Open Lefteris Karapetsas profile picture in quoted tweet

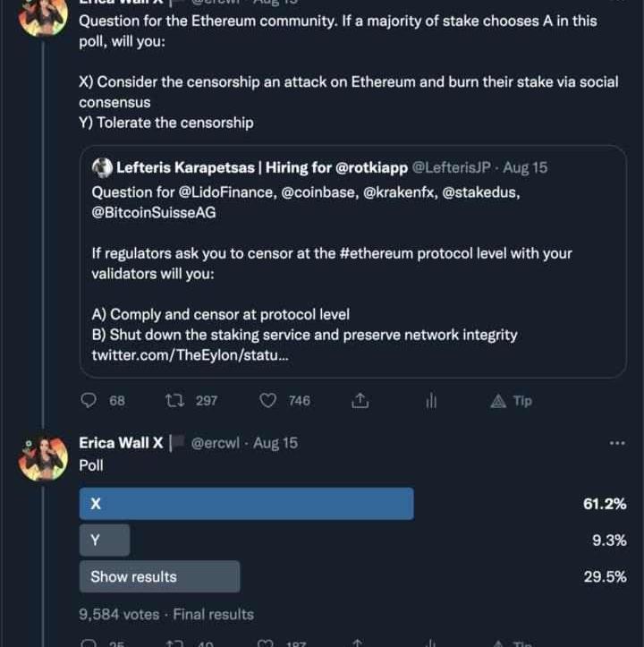click(102, 168)
